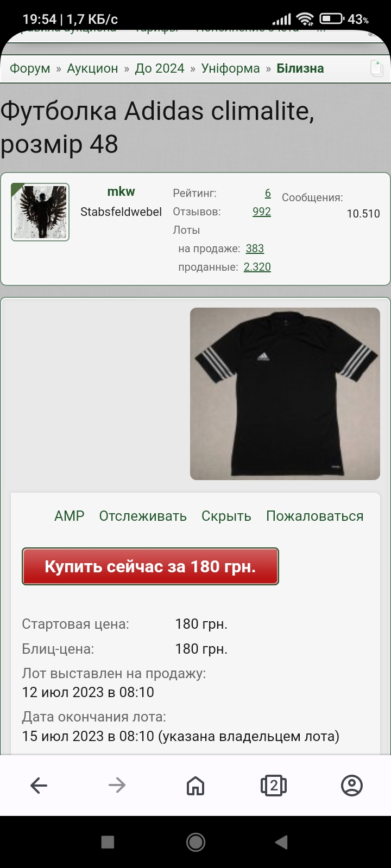
Task: Tap the Android recent apps square
Action: [x=108, y=841]
